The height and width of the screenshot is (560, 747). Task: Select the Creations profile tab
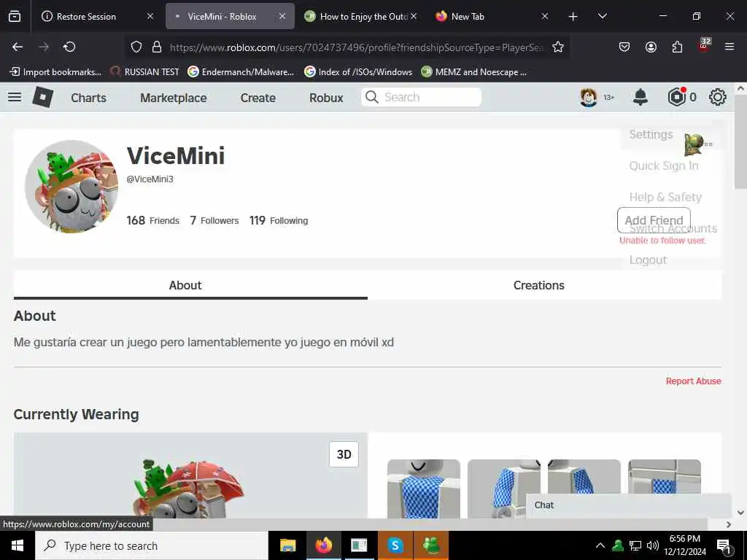(x=539, y=285)
